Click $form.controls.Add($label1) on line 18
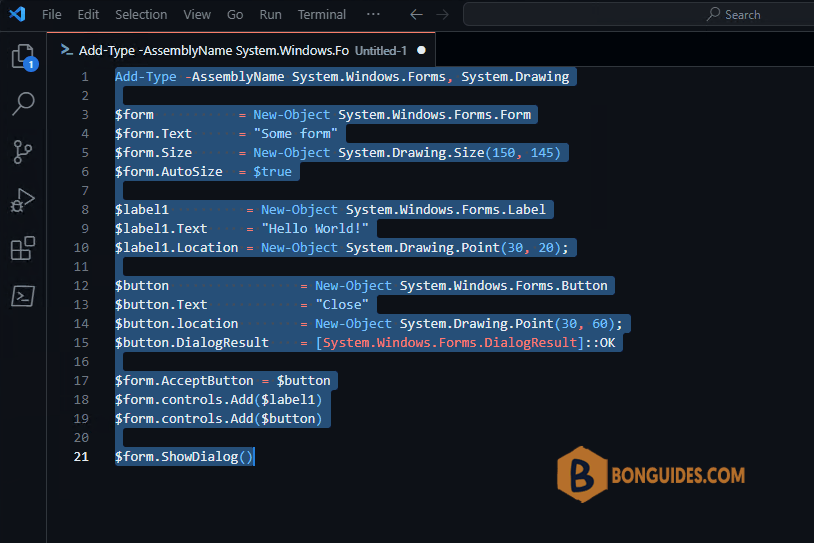 pyautogui.click(x=219, y=400)
